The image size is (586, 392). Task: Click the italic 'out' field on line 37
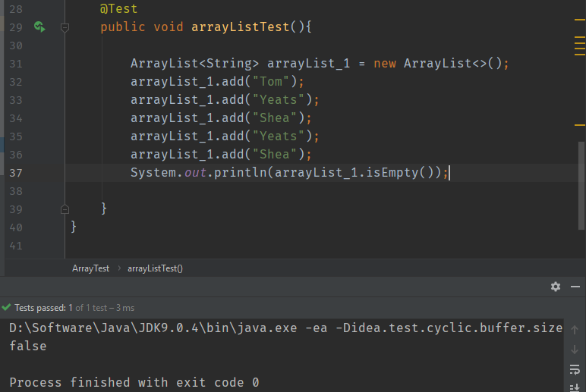(195, 172)
